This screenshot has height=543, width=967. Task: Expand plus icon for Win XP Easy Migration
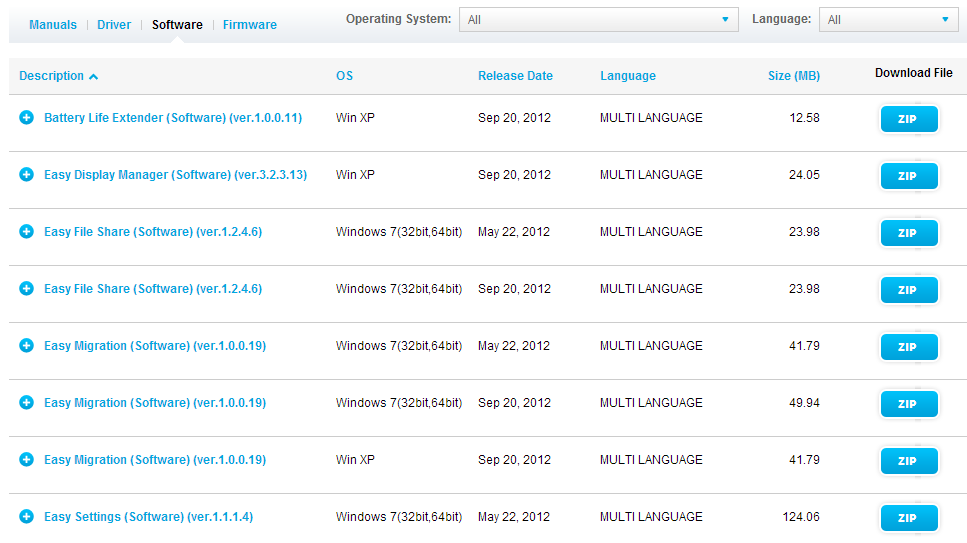26,460
